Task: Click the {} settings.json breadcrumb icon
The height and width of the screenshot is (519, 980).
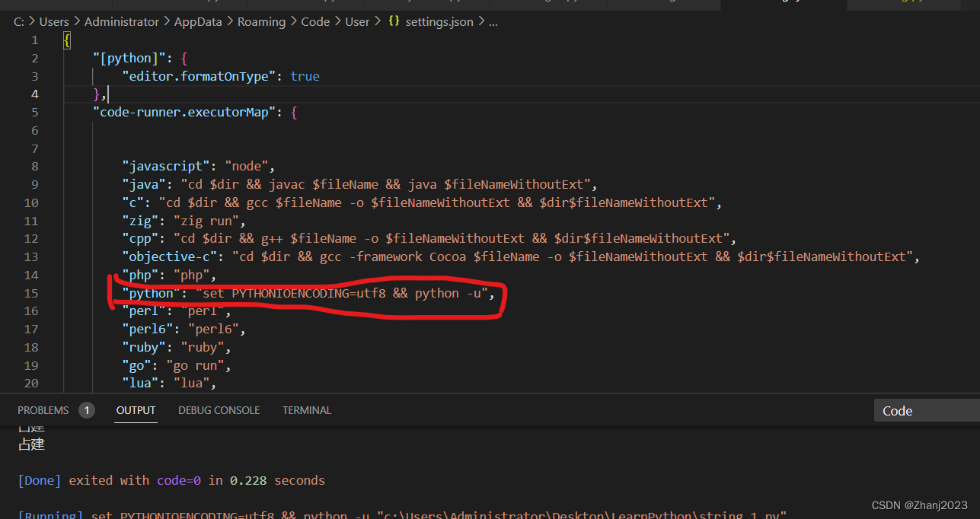Action: pos(394,21)
